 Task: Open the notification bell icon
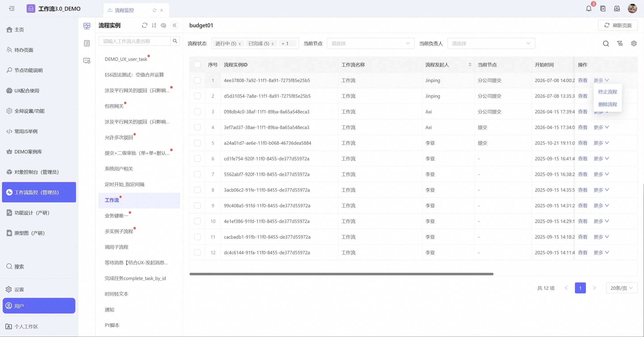589,9
